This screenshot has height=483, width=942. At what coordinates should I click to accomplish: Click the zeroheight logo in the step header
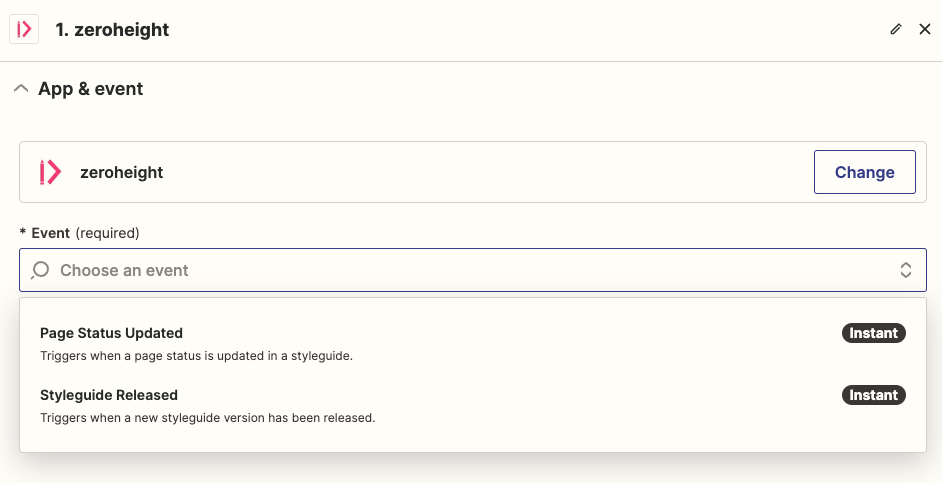24,29
